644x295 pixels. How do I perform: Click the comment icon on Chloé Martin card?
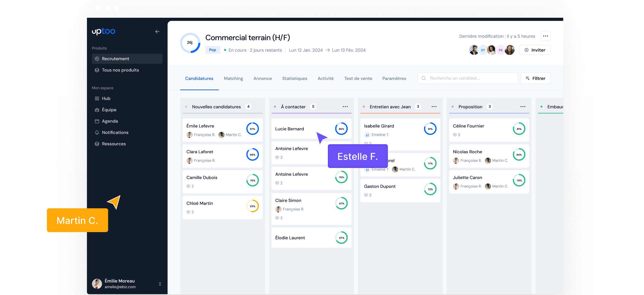click(188, 212)
